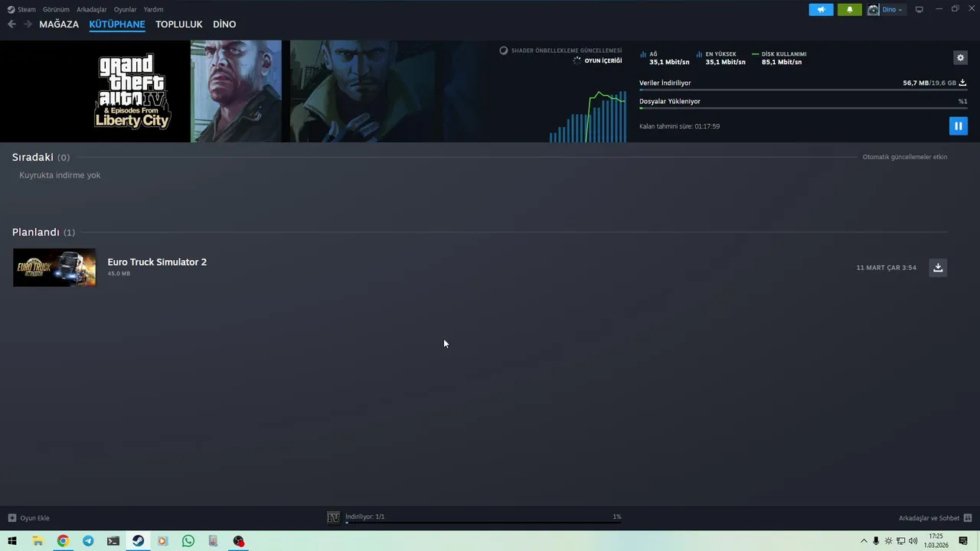Click the GTA IV icon in status bar
The width and height of the screenshot is (980, 551).
(333, 518)
